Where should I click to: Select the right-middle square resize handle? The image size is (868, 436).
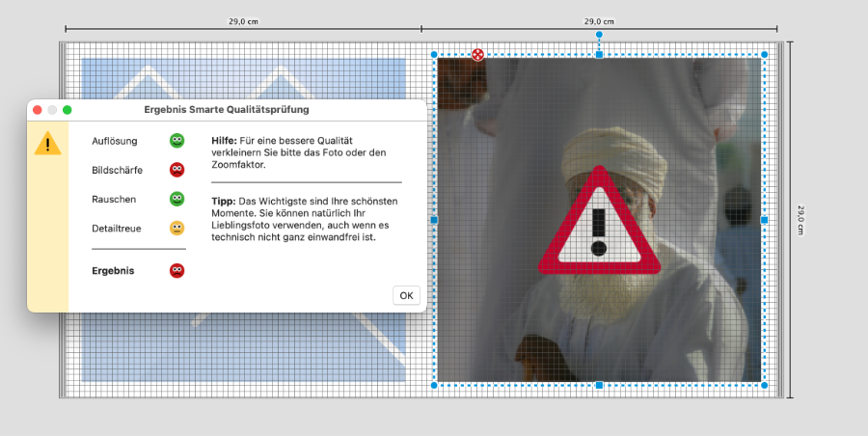click(x=765, y=220)
